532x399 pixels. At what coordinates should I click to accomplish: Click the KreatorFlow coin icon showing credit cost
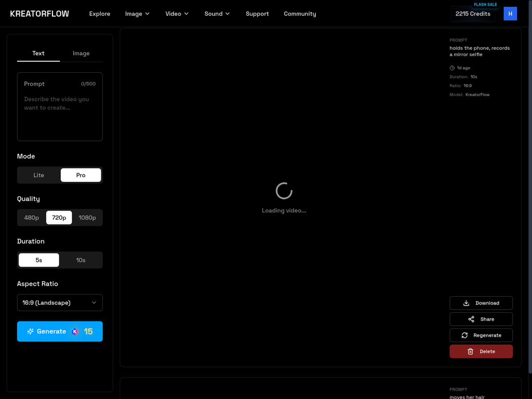tap(75, 331)
